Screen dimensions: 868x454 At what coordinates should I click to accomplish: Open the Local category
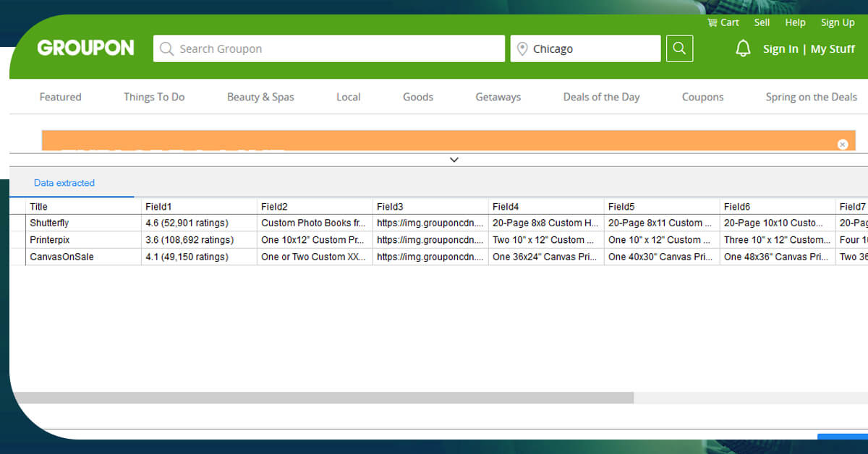pos(348,97)
